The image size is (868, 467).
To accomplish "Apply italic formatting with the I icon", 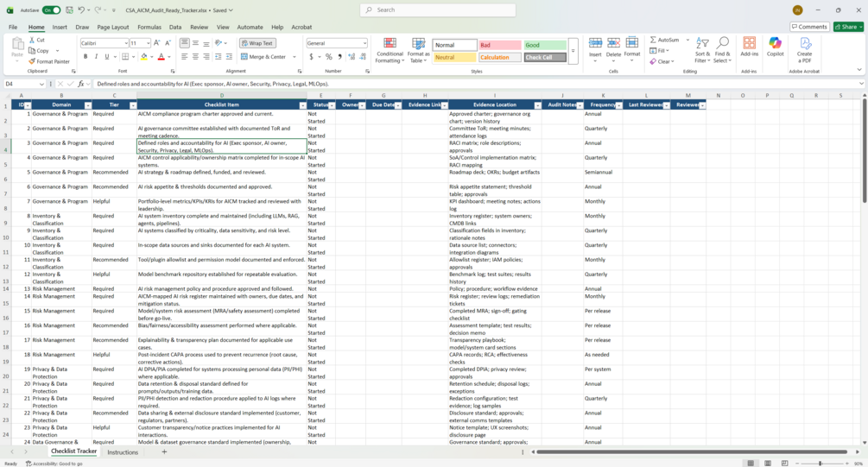I will (96, 56).
